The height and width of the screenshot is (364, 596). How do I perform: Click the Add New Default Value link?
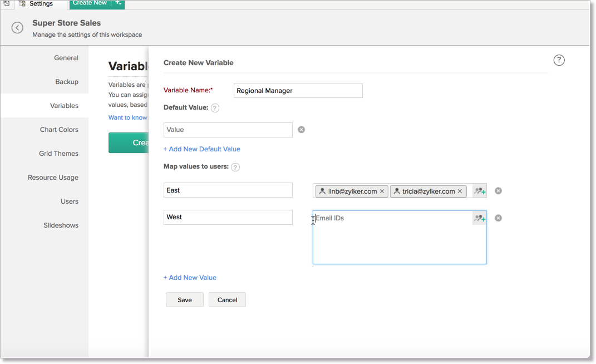(x=202, y=149)
